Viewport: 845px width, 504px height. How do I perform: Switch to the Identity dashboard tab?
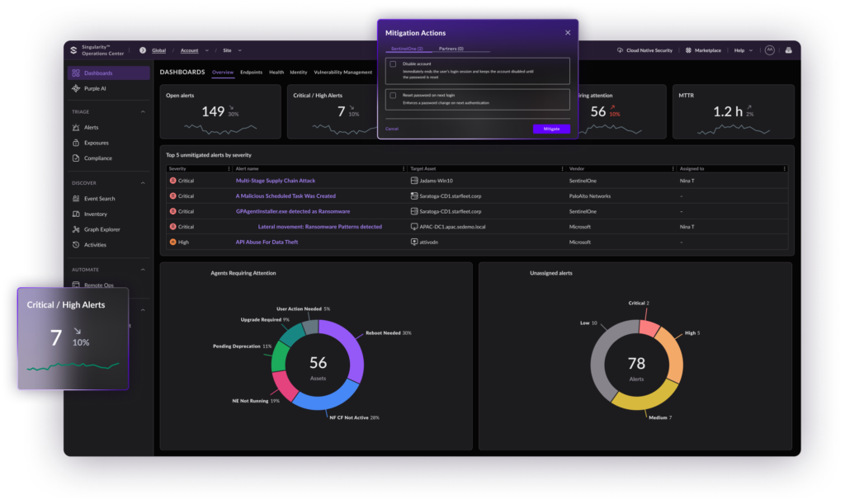(299, 72)
